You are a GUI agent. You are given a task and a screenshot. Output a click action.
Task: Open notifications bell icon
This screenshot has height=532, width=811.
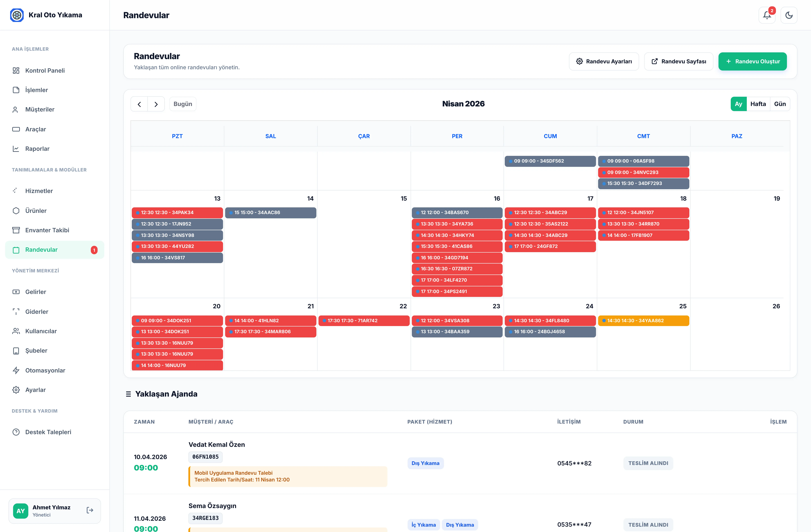click(x=767, y=15)
